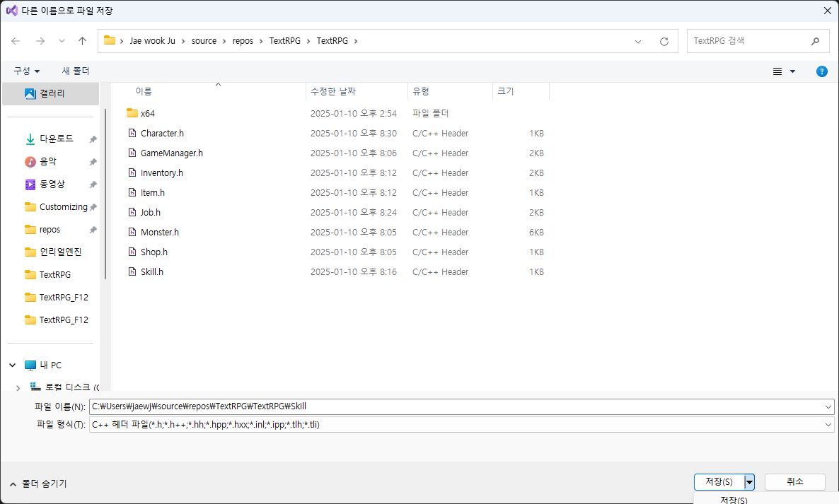Open 다운로드 in the sidebar
Image resolution: width=839 pixels, height=504 pixels.
click(56, 139)
